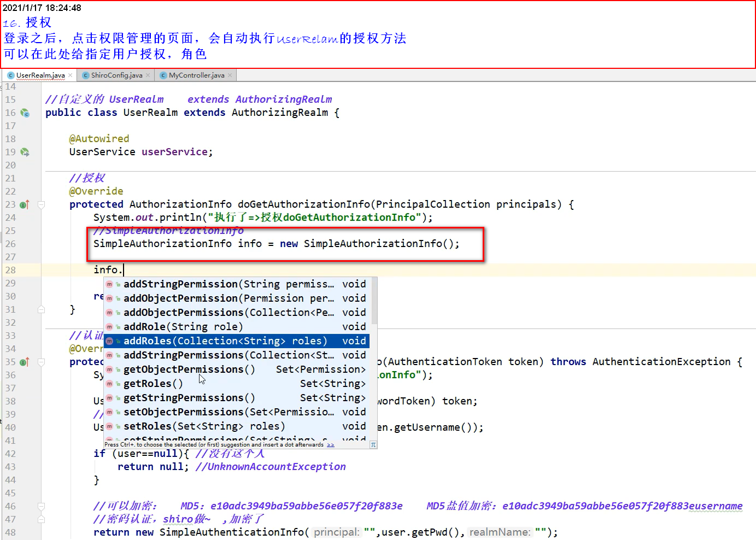Screen dimensions: 756x540
Task: Click AuthenticationException on line 35
Action: tap(661, 362)
